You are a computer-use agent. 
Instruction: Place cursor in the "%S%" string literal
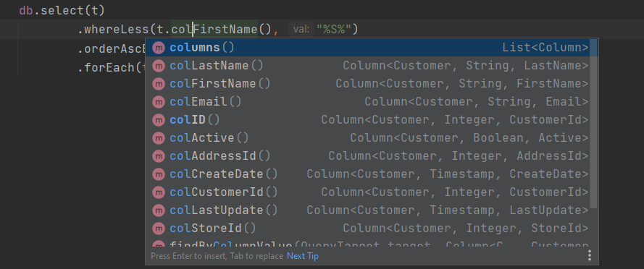(333, 30)
